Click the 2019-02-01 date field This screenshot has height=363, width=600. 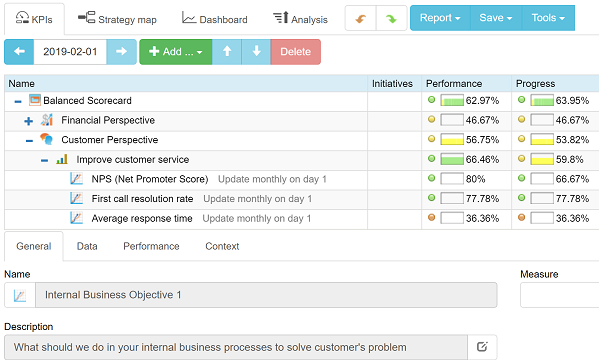(x=70, y=52)
